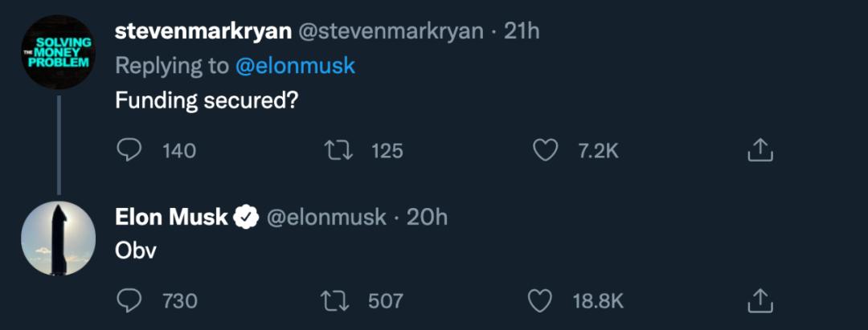Click the gray @stevenmarkryan handle
The height and width of the screenshot is (330, 868).
pyautogui.click(x=391, y=31)
